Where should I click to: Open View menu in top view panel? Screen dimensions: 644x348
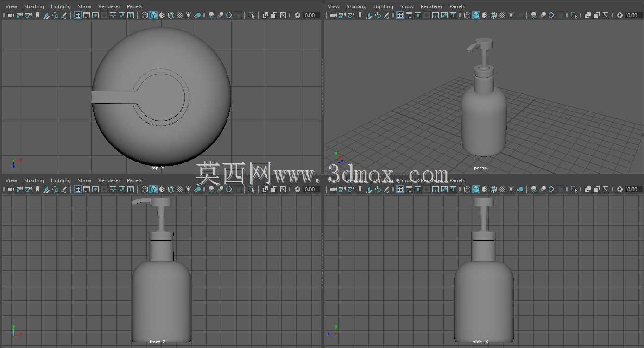tap(12, 6)
